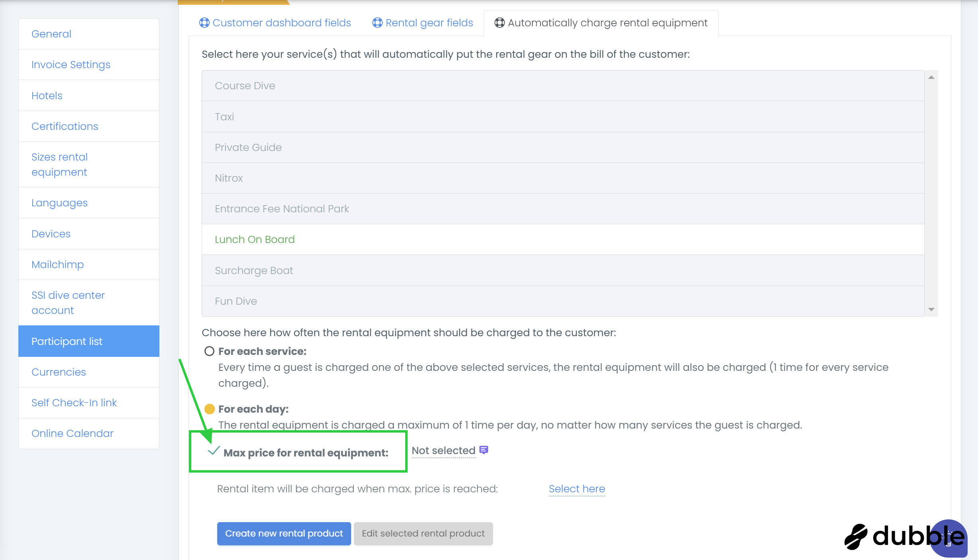Click help icon beside Customer dashboard fields
Image resolution: width=978 pixels, height=560 pixels.
[204, 23]
